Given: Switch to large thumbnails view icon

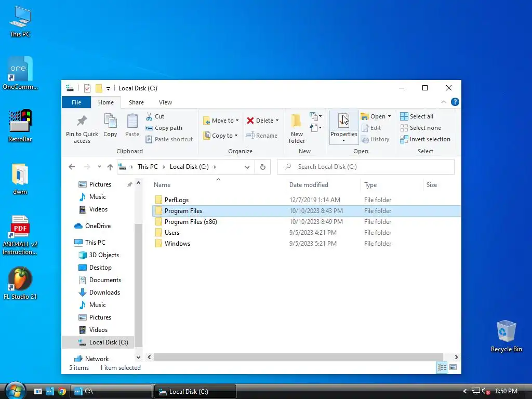Looking at the screenshot, I should click(453, 367).
